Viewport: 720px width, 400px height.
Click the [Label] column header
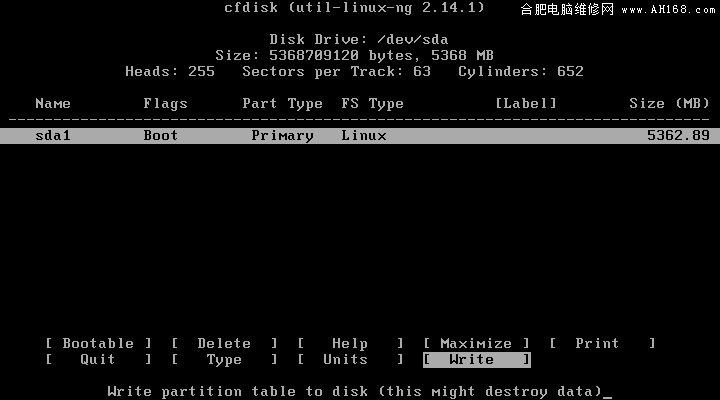pyautogui.click(x=526, y=103)
